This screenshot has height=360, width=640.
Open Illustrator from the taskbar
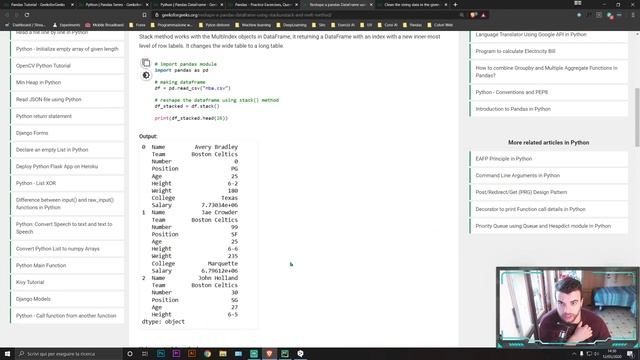click(x=192, y=353)
